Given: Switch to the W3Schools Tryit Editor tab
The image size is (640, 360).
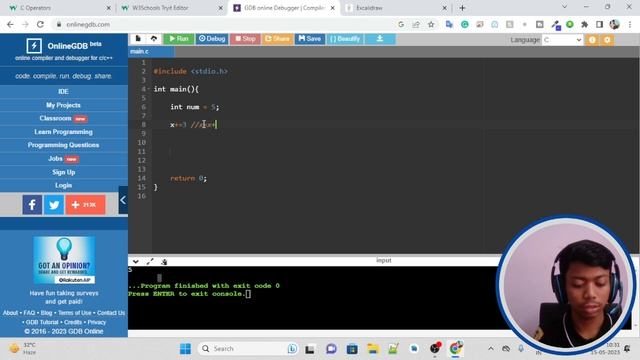Looking at the screenshot, I should click(171, 8).
